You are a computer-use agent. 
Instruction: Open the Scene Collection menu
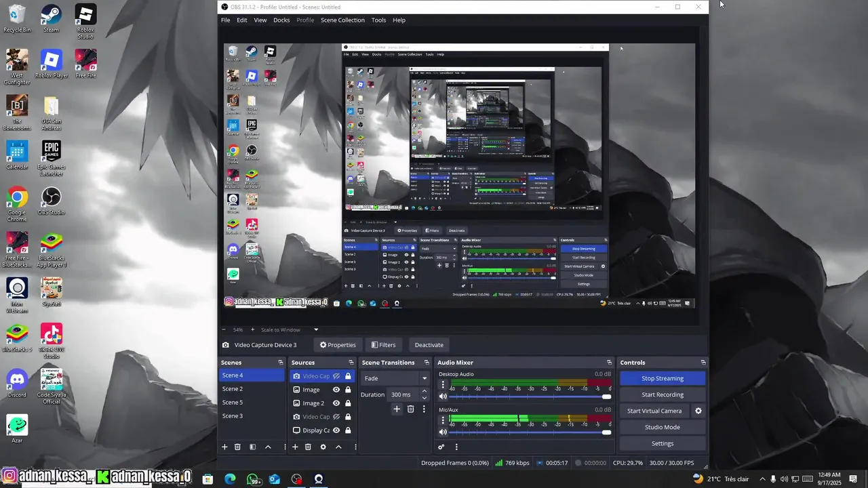pos(342,20)
